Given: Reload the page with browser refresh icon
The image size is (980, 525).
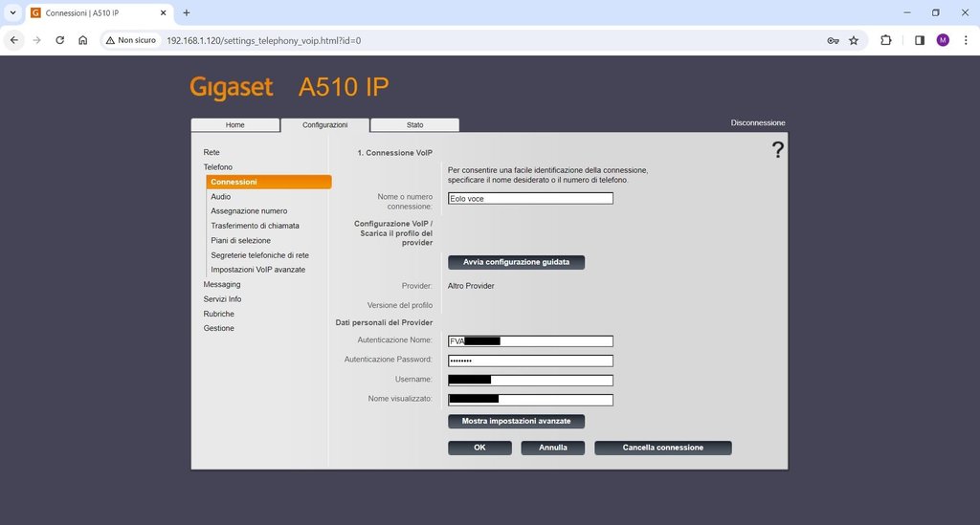Looking at the screenshot, I should (60, 40).
